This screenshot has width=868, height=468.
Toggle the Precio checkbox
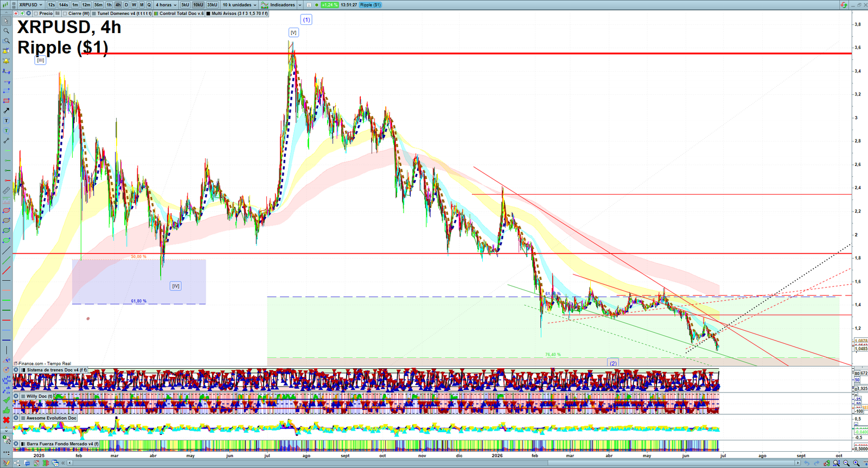click(36, 14)
